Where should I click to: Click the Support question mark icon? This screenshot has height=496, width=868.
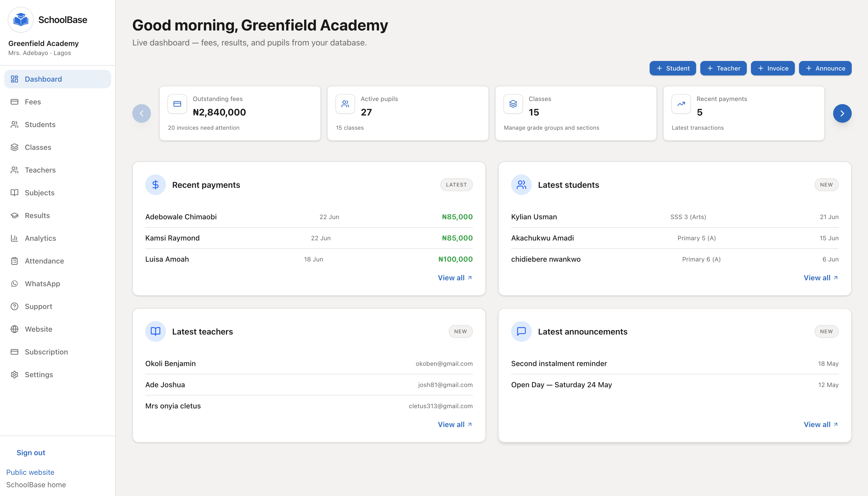(14, 307)
